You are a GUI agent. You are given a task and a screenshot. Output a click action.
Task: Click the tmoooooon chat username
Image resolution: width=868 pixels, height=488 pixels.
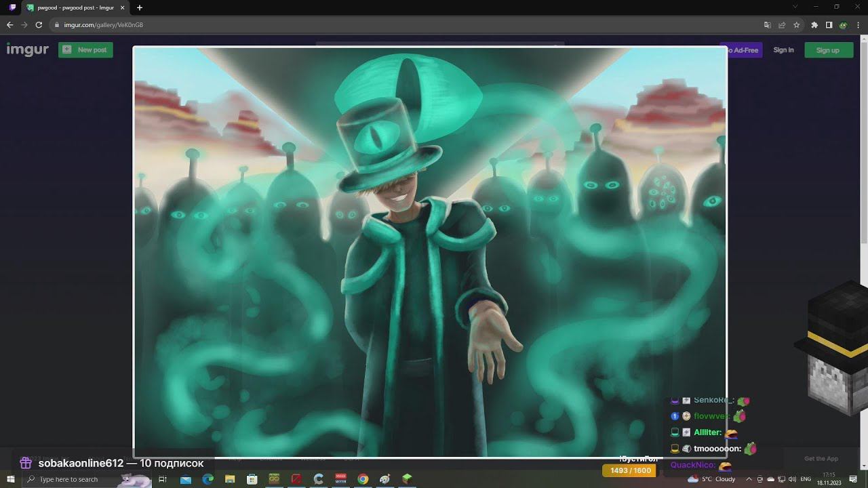click(717, 449)
